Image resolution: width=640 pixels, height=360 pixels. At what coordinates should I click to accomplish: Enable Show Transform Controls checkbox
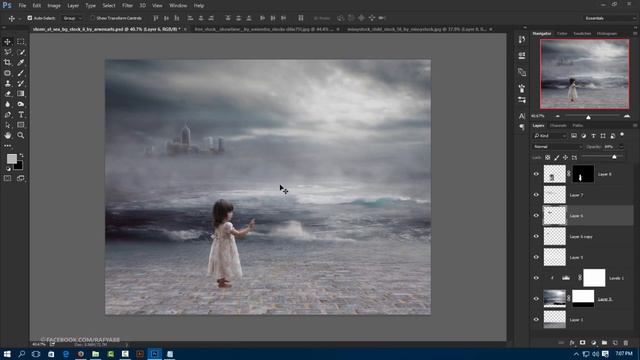coord(92,18)
